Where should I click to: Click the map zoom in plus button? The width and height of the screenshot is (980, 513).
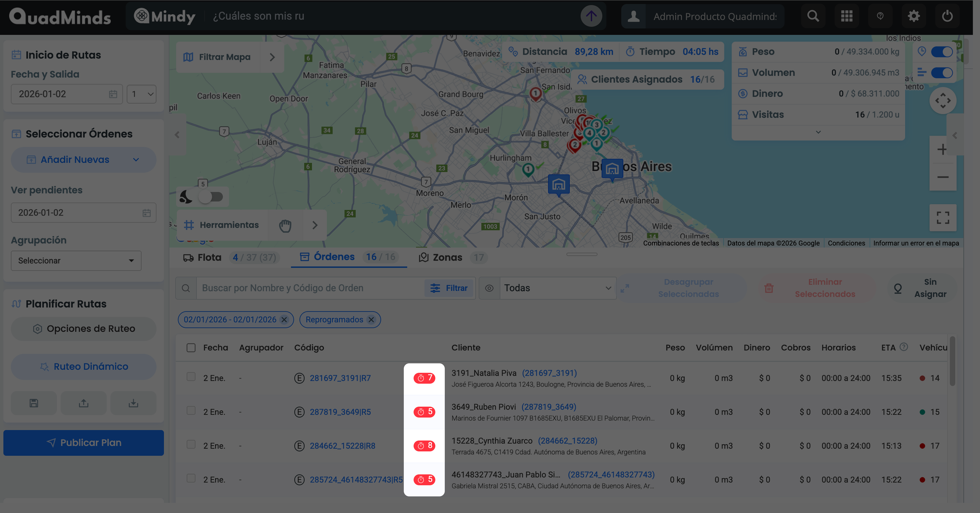coord(942,149)
